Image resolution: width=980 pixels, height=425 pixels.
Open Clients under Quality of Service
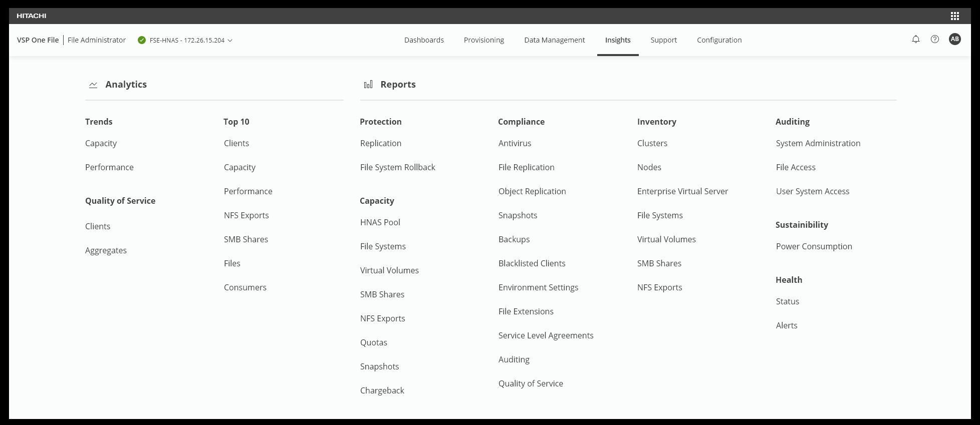(x=98, y=226)
